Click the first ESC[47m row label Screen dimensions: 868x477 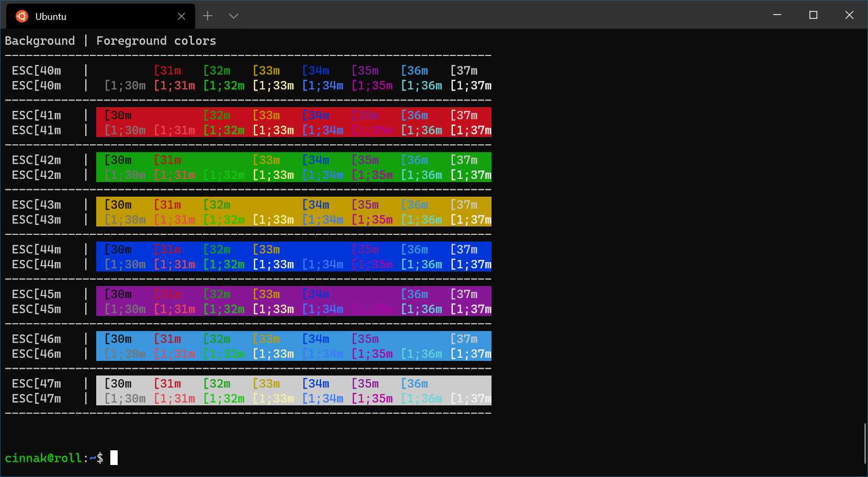(37, 384)
